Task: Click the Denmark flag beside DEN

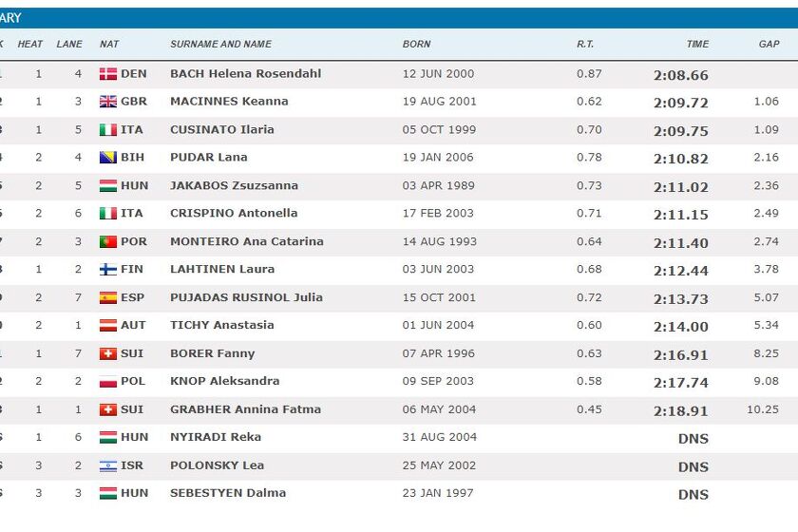Action: tap(108, 74)
